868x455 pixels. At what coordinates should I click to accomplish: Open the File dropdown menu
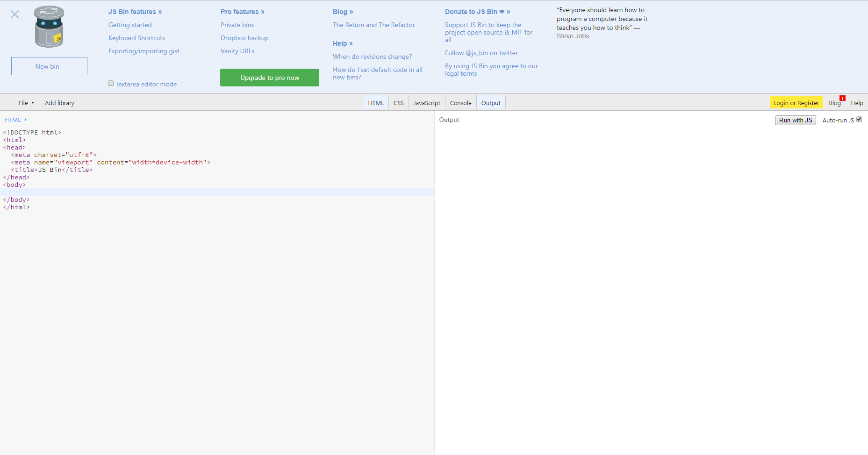(26, 103)
